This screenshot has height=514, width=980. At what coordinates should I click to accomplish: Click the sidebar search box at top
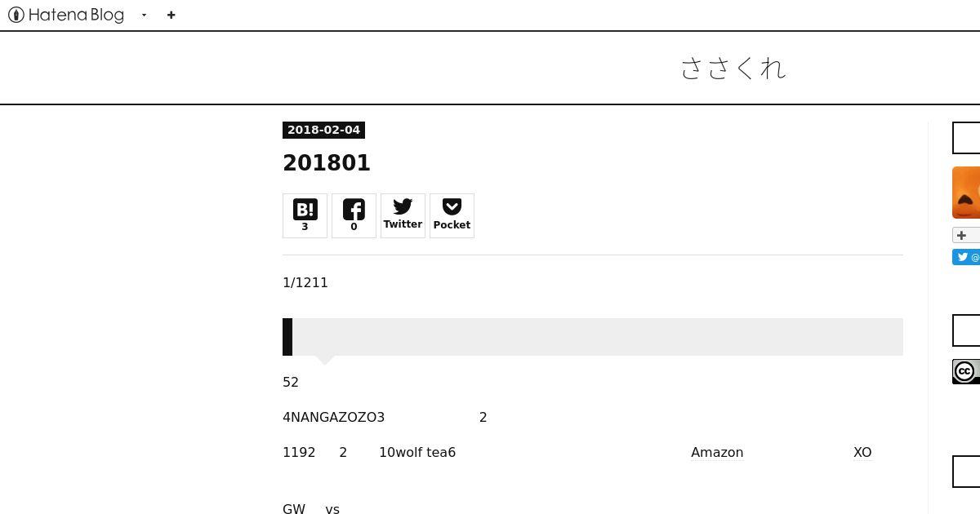(966, 138)
